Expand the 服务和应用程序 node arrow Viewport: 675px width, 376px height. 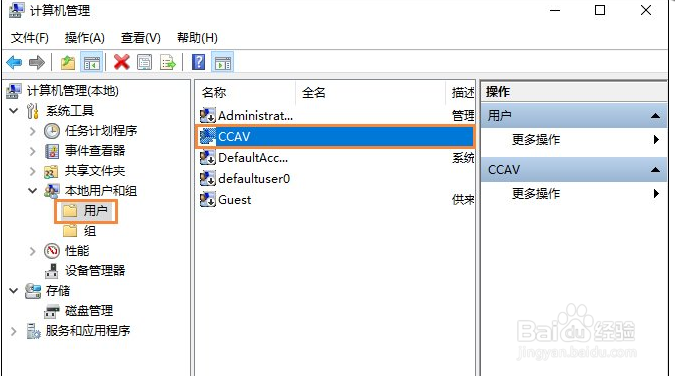pyautogui.click(x=14, y=331)
